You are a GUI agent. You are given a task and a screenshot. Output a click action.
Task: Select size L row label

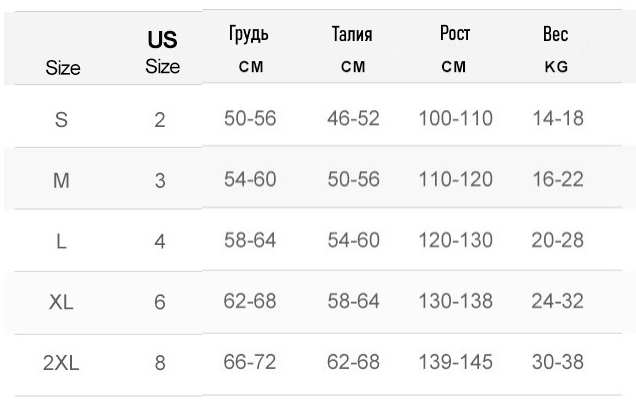pos(61,241)
